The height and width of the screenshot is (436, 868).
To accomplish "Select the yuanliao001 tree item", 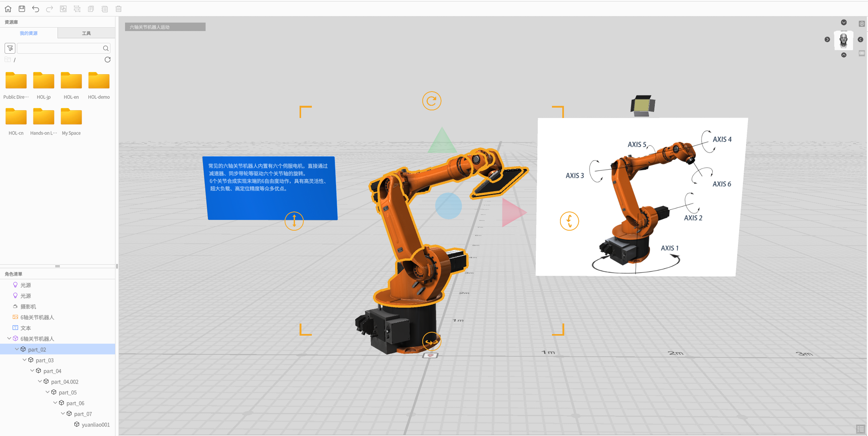I will 58,425.
